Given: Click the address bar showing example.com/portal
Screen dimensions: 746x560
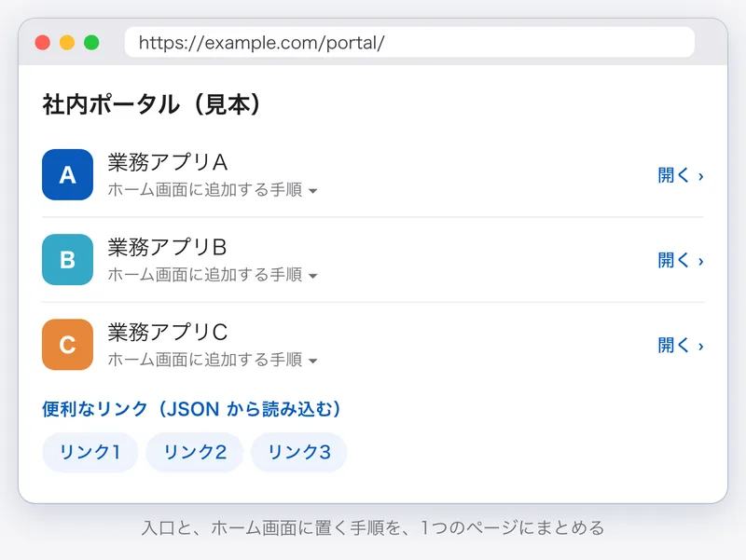Looking at the screenshot, I should [x=409, y=42].
